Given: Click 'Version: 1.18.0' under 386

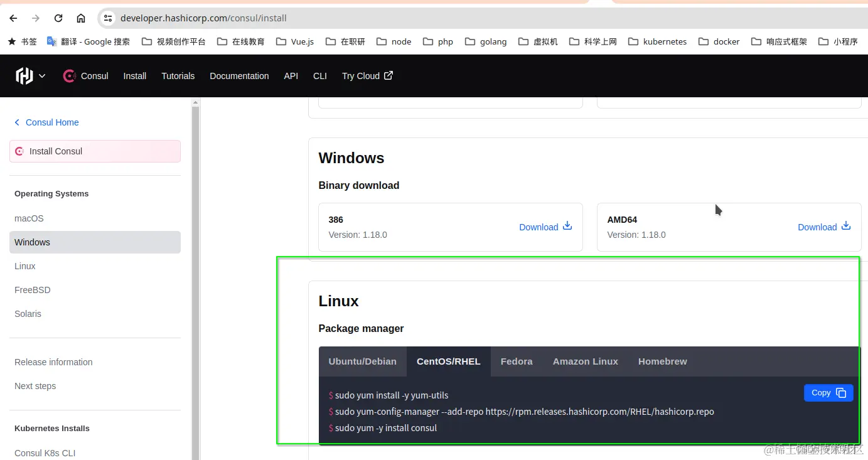Looking at the screenshot, I should pyautogui.click(x=358, y=235).
